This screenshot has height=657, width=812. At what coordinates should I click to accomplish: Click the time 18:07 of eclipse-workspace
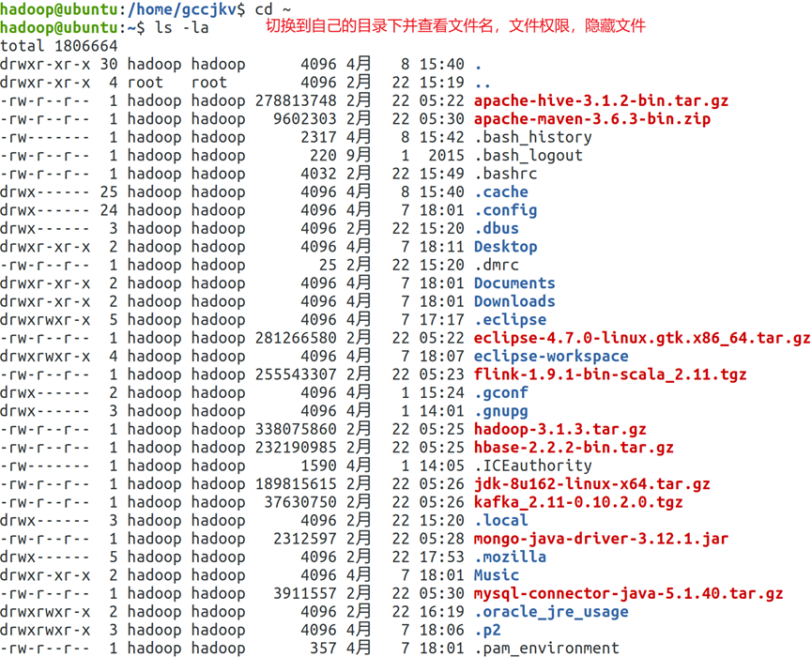point(442,357)
